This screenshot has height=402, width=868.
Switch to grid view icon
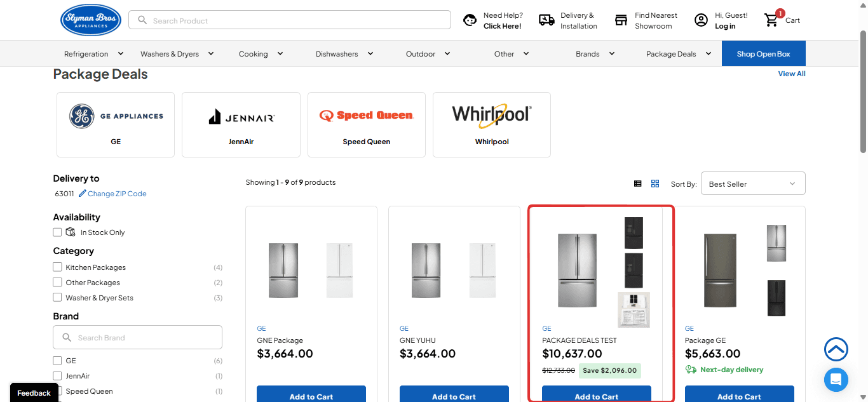655,184
